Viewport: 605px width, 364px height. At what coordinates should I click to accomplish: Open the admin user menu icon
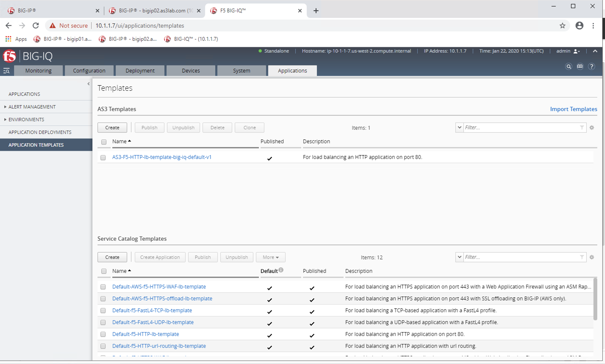pyautogui.click(x=577, y=51)
